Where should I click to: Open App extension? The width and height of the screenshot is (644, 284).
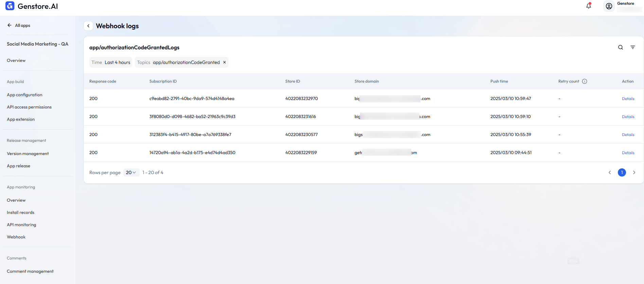pos(21,119)
